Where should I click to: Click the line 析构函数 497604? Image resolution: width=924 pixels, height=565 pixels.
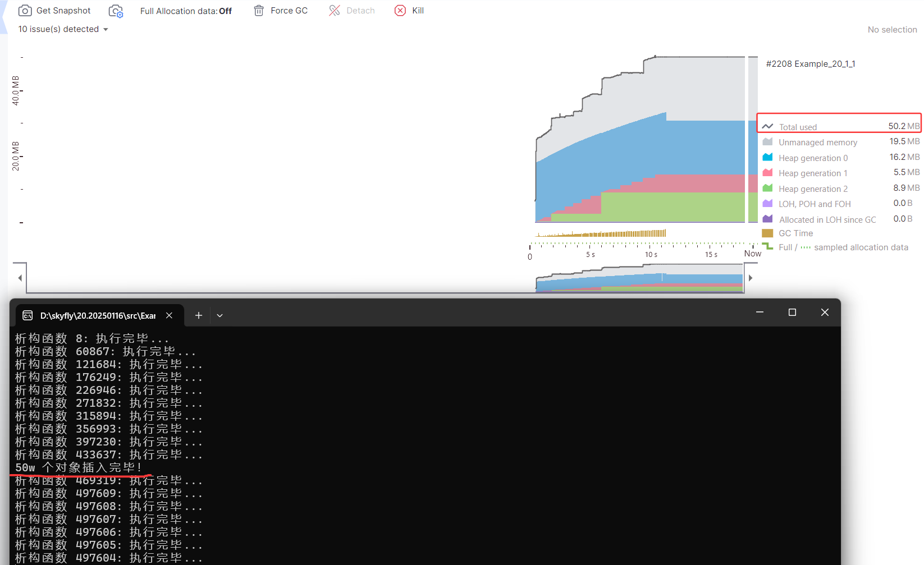click(109, 558)
